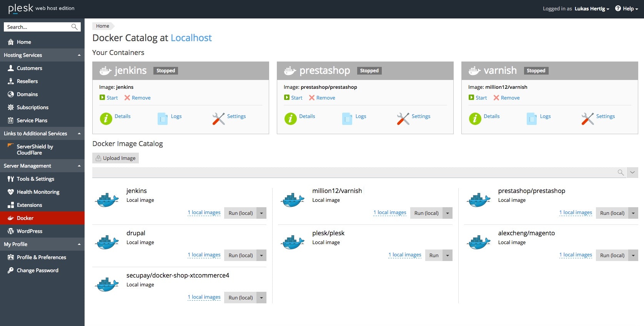Open Service Plans in the sidebar
The width and height of the screenshot is (644, 326).
42,120
